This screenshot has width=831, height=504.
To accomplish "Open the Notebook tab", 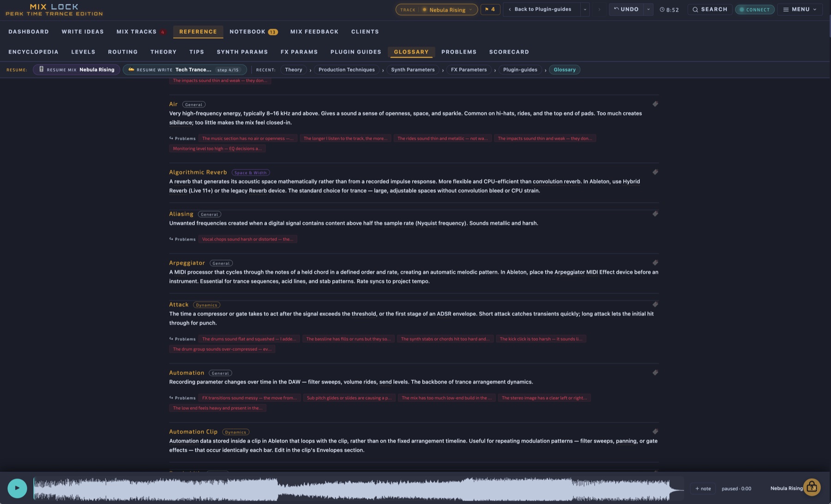I will pyautogui.click(x=253, y=32).
